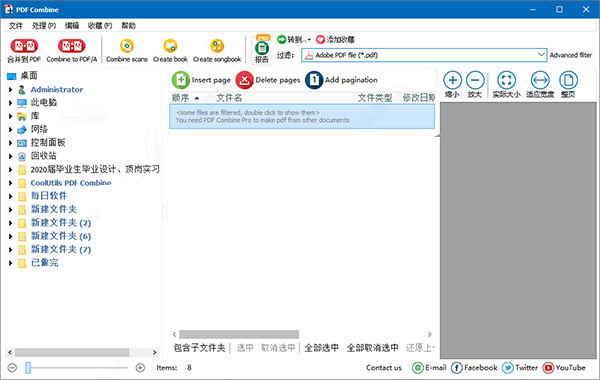
Task: Select the 新建文件夹 (7) folder
Action: [x=61, y=250]
